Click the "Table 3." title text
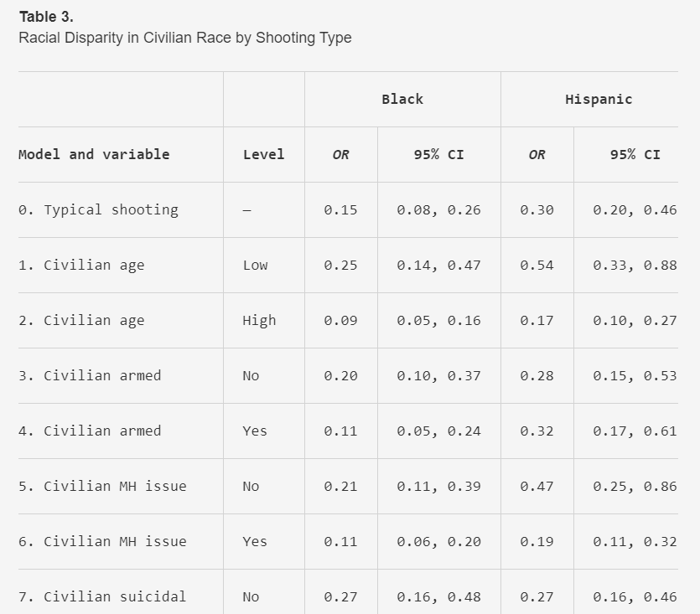 coord(46,17)
